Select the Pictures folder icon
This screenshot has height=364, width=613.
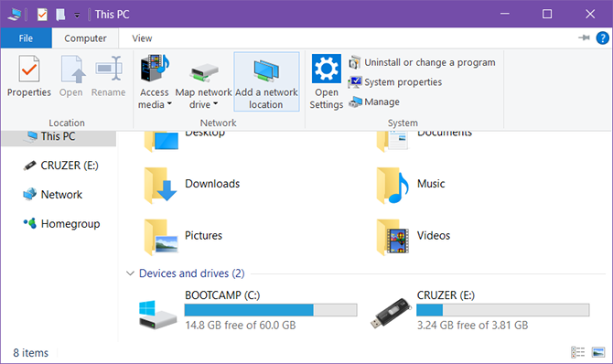pos(161,237)
